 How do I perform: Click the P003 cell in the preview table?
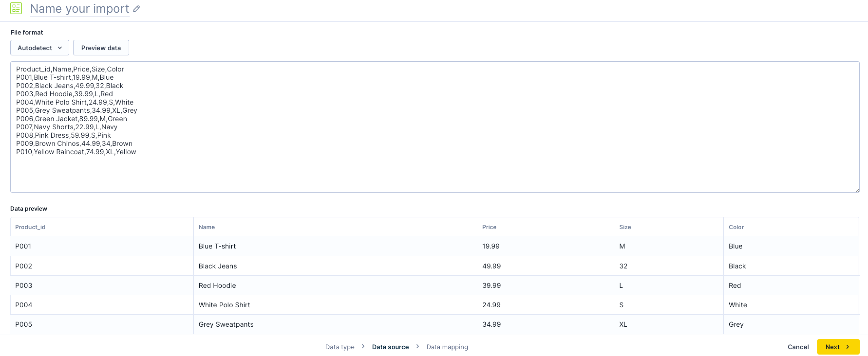click(x=24, y=285)
